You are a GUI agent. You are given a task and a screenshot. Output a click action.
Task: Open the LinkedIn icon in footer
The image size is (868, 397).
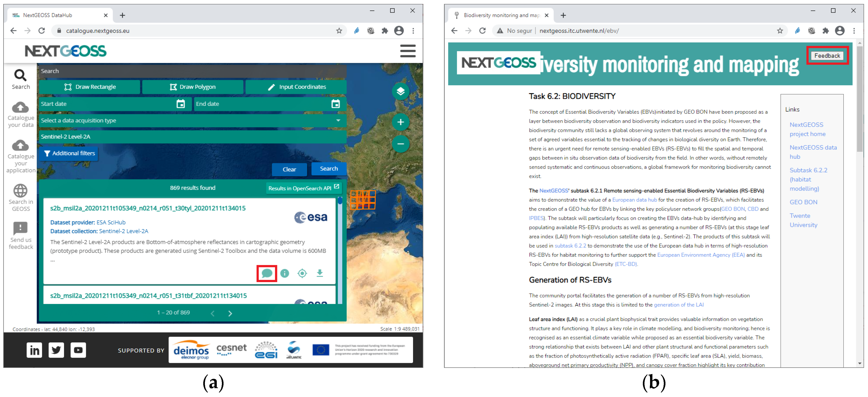34,350
